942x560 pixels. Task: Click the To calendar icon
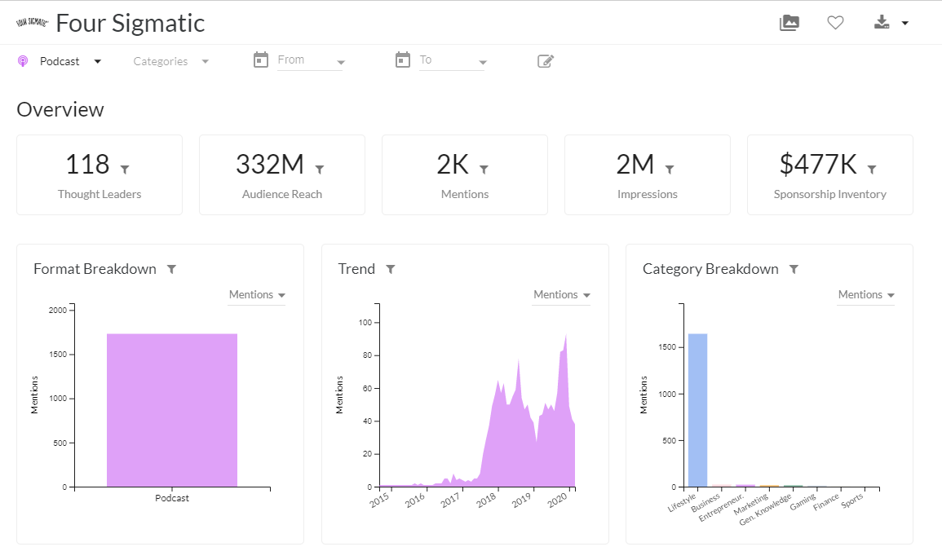(x=403, y=60)
